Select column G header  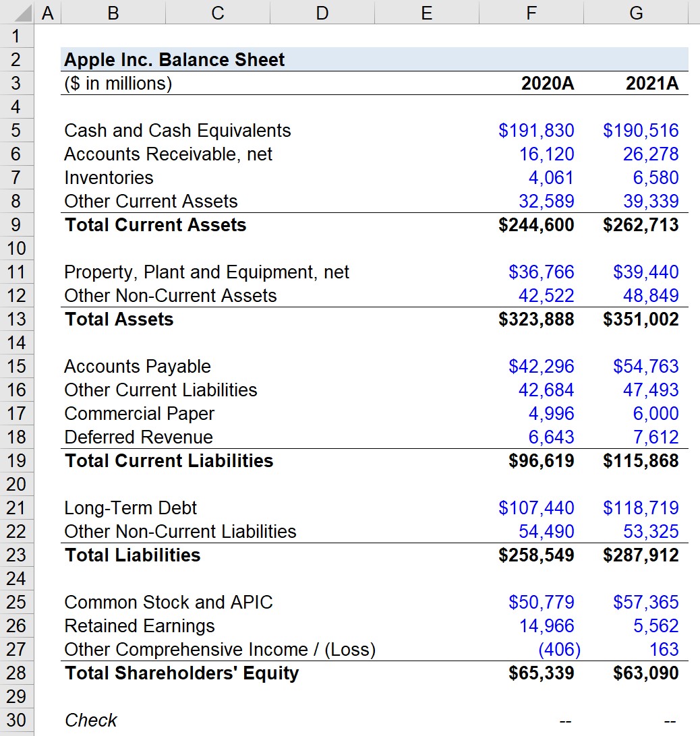pos(635,12)
